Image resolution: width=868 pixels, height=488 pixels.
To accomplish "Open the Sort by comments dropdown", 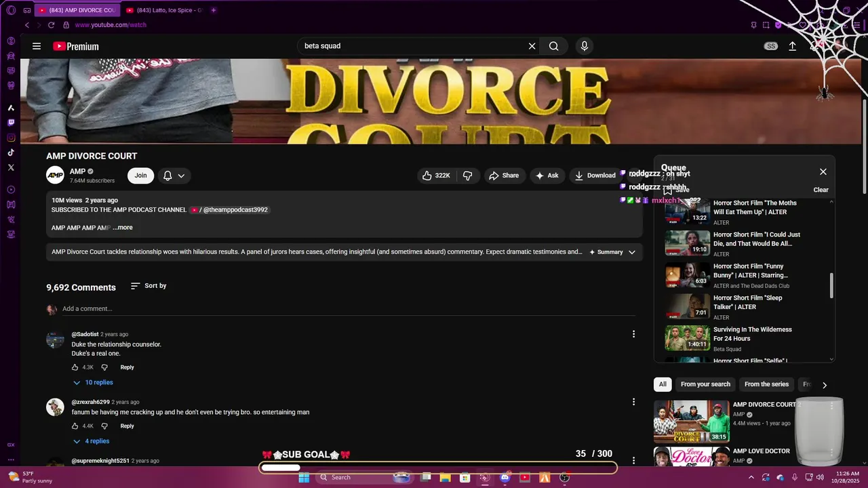I will pyautogui.click(x=149, y=286).
